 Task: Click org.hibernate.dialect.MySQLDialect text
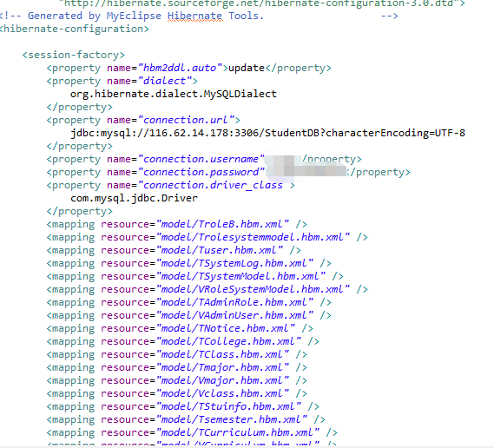click(x=174, y=94)
